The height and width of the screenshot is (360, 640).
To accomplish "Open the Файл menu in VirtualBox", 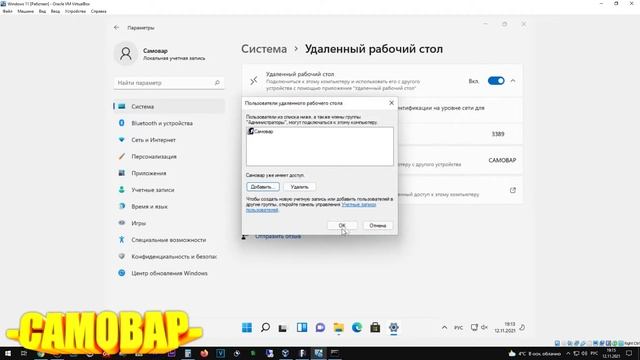I will [7, 11].
